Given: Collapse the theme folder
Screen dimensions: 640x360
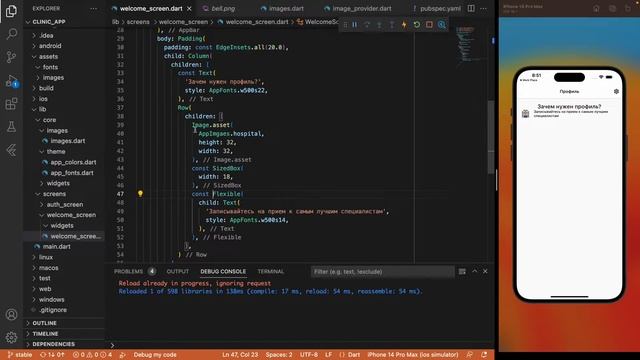Looking at the screenshot, I should point(56,151).
